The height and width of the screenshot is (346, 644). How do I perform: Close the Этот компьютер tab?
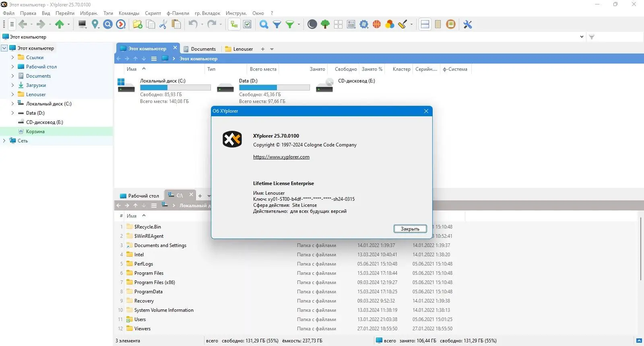pos(175,47)
